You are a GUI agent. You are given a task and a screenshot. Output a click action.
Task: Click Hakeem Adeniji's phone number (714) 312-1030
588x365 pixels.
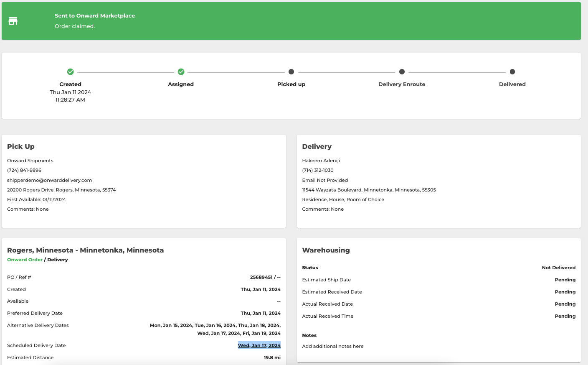[x=317, y=170]
